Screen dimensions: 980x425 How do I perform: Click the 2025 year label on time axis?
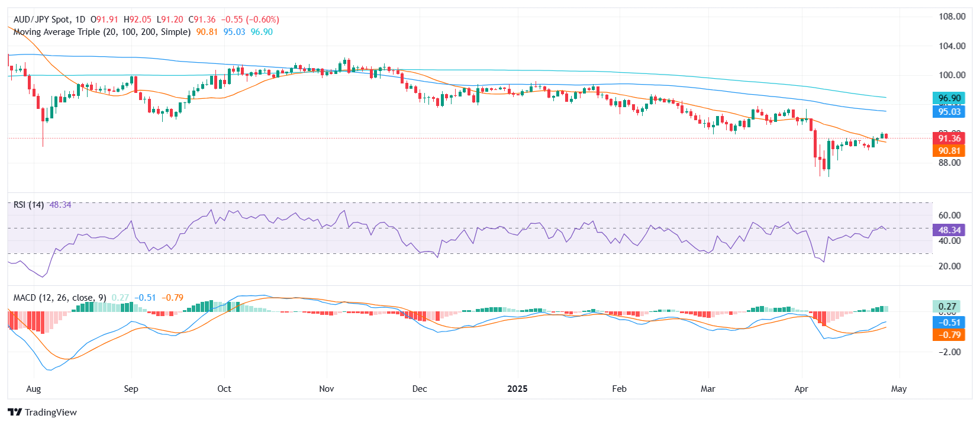[517, 389]
